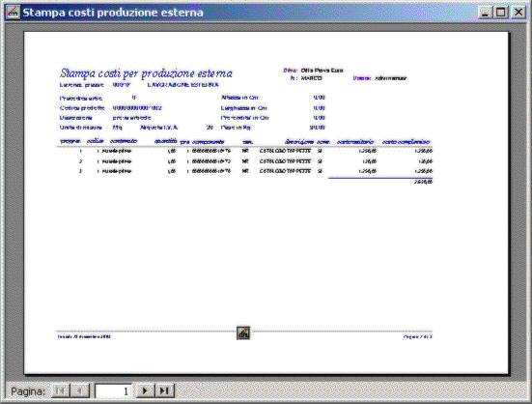Screen dimensions: 532x404
Task: Click the 'Pagina:' label in the navigation bar
Action: [x=28, y=391]
